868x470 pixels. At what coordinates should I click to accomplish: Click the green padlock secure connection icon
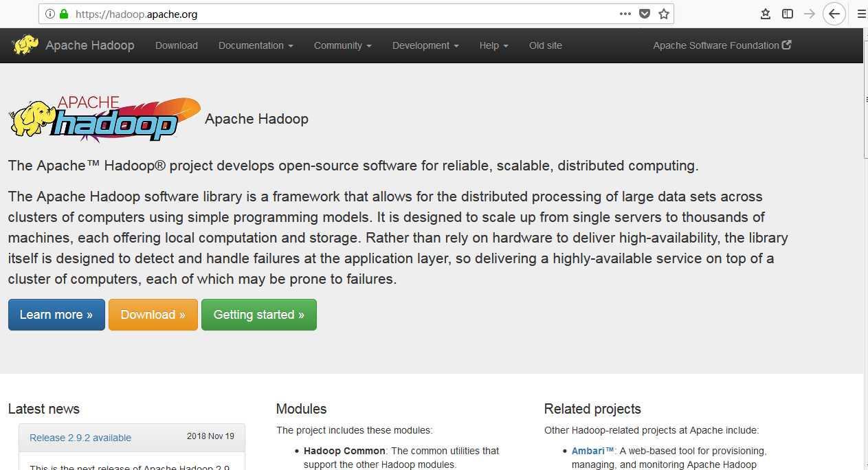[64, 14]
